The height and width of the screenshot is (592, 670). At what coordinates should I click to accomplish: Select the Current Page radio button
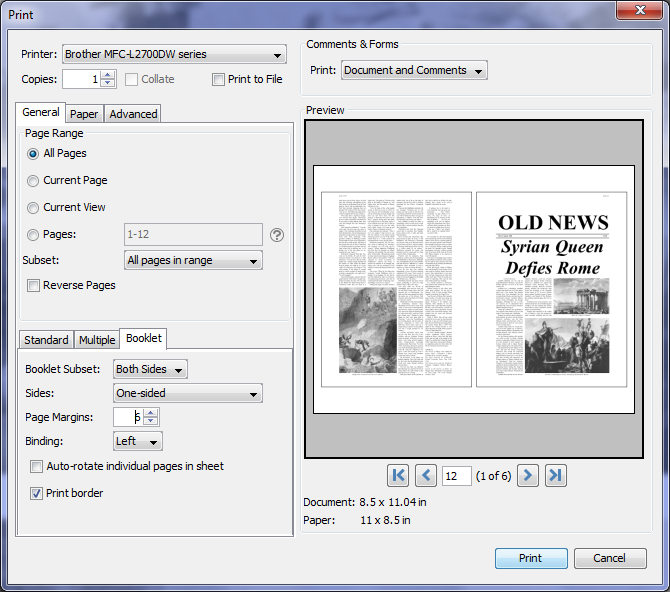click(x=33, y=181)
